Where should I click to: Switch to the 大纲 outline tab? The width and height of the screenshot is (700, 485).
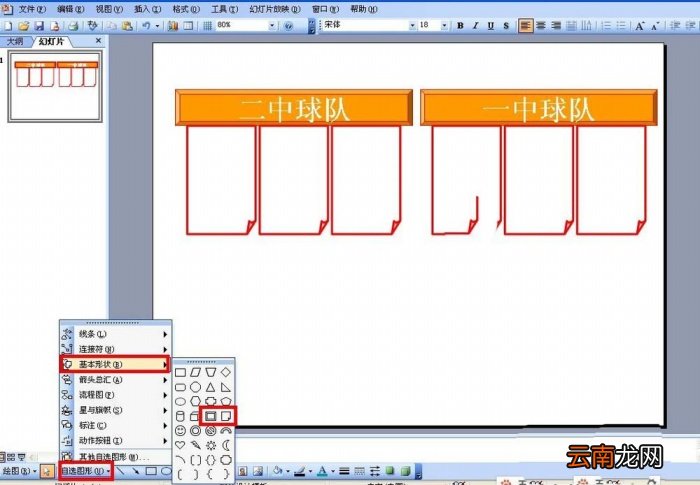[x=15, y=42]
